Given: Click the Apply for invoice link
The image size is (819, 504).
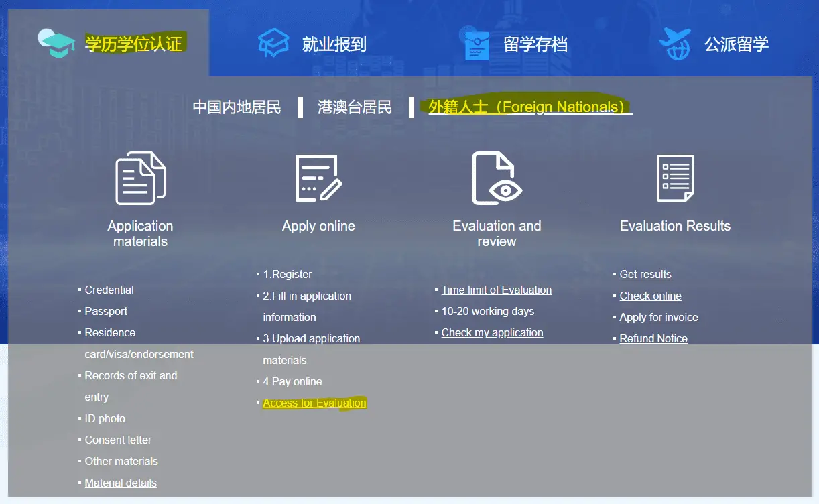Looking at the screenshot, I should (658, 317).
